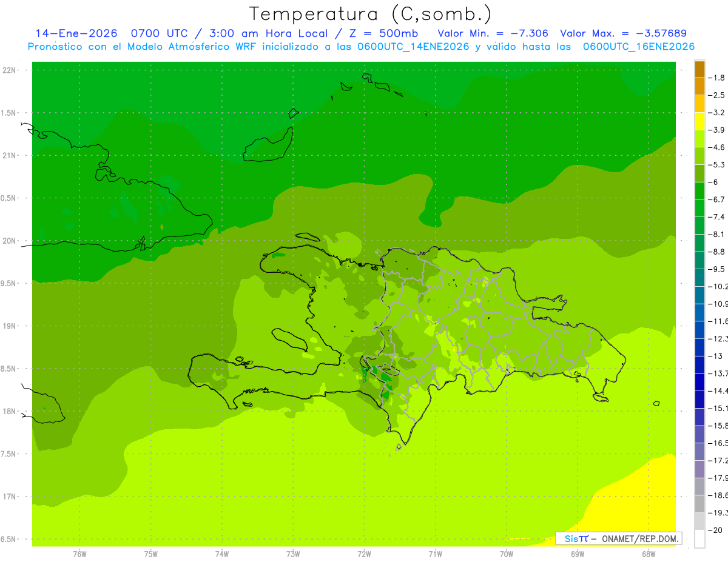Click the white colorbar swatch below -20
This screenshot has width=728, height=562.
point(699,538)
